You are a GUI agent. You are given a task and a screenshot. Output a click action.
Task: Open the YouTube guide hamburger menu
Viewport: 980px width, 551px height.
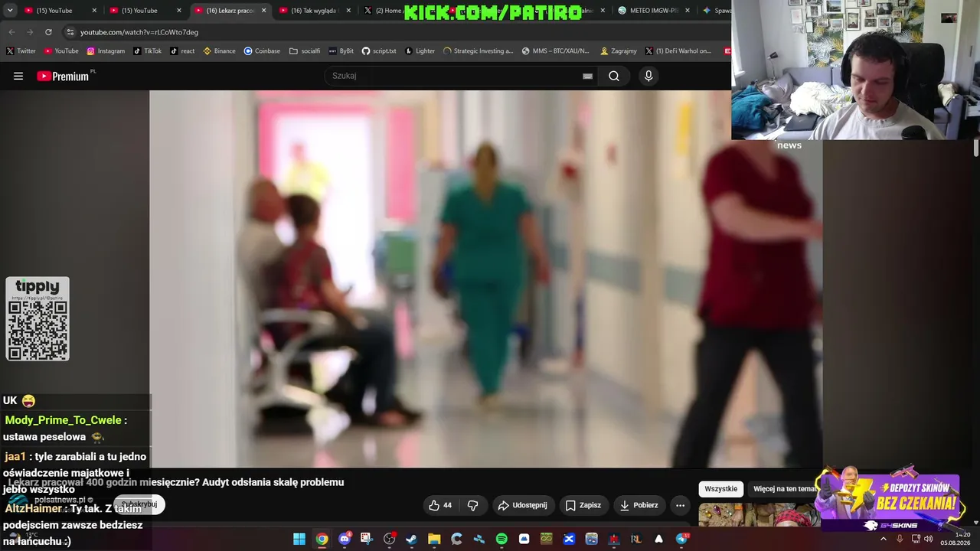click(x=18, y=76)
